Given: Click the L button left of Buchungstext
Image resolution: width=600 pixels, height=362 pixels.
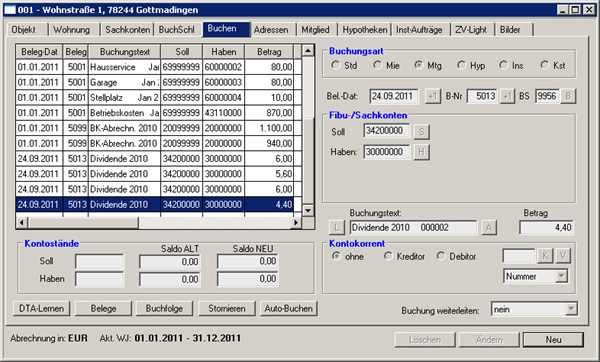Looking at the screenshot, I should point(336,228).
